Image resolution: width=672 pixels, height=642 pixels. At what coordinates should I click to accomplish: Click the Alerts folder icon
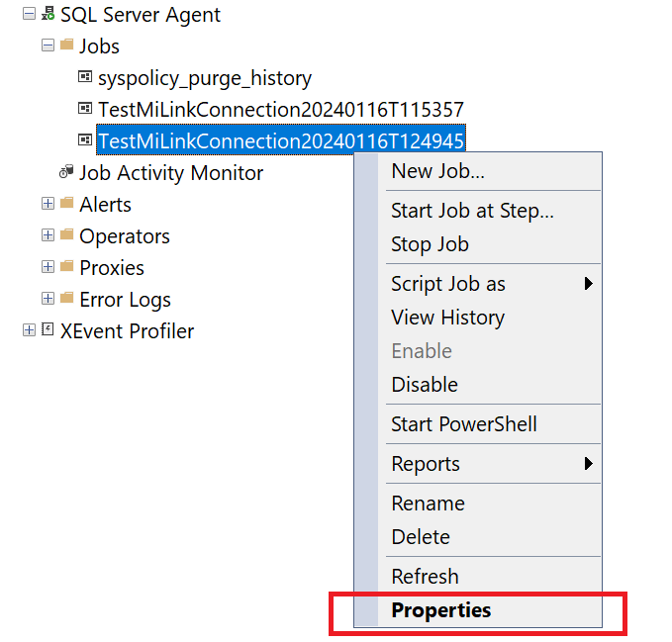click(67, 203)
